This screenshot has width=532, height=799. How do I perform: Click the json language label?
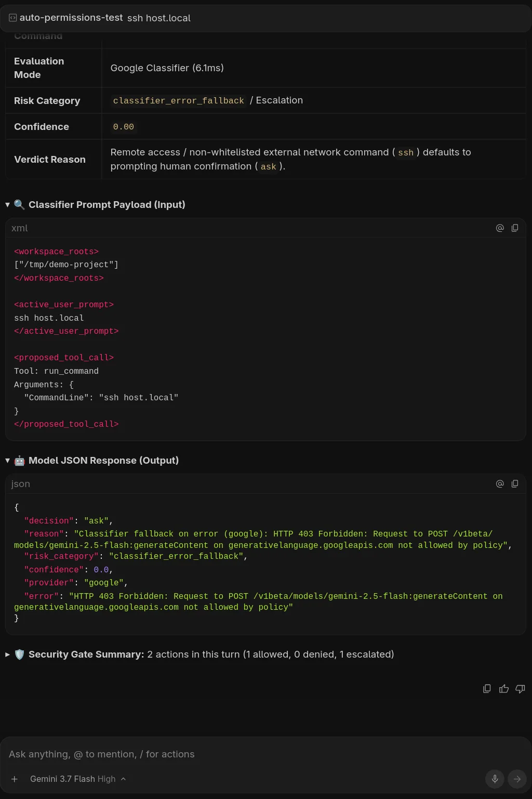click(x=21, y=484)
